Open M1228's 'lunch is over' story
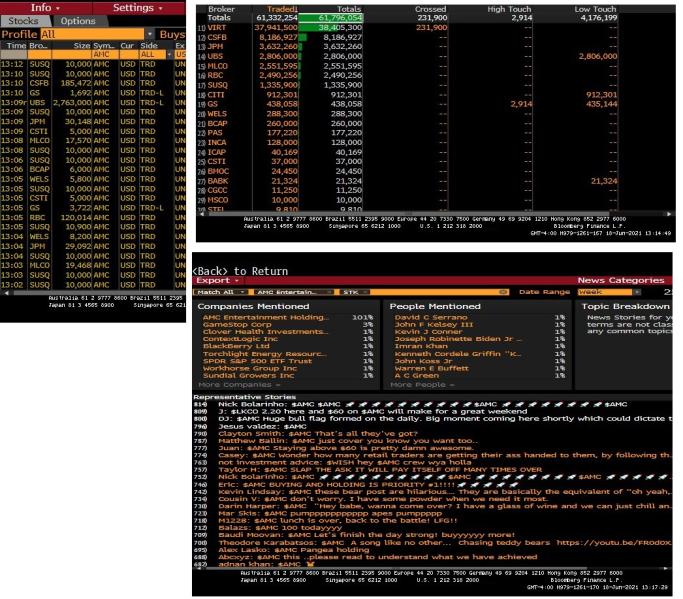683x599 pixels. click(x=338, y=521)
